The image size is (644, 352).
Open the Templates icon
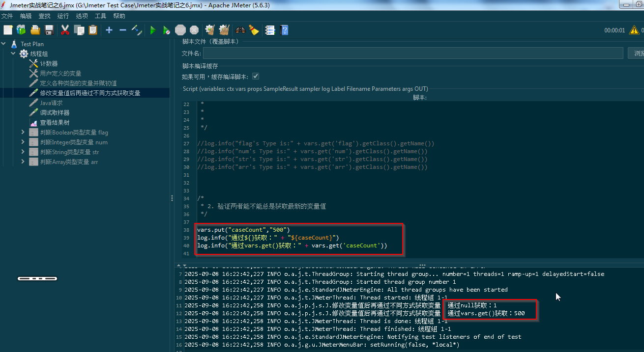21,30
